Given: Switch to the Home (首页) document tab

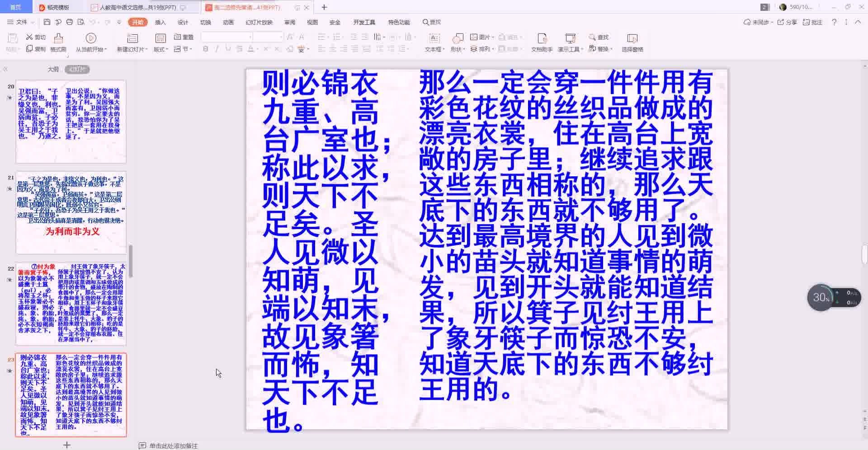Looking at the screenshot, I should tap(16, 7).
